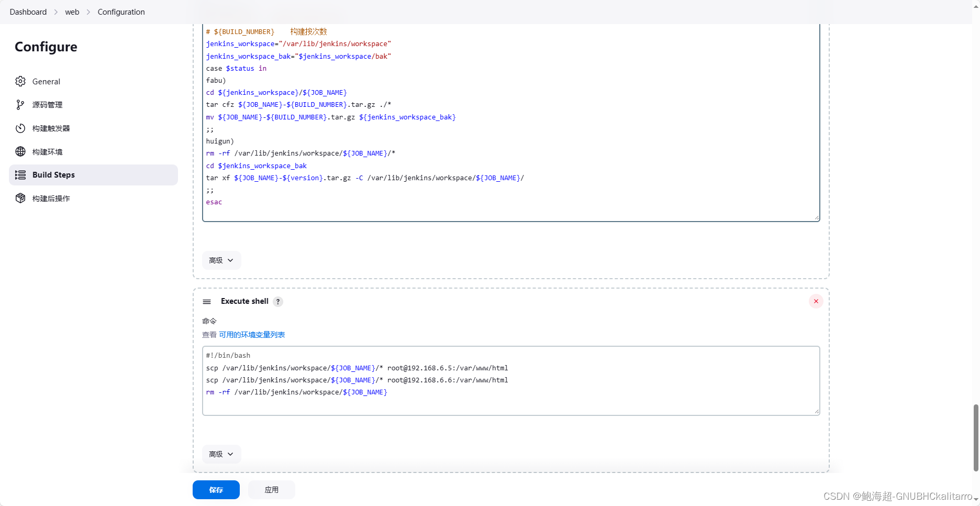Image resolution: width=980 pixels, height=506 pixels.
Task: Navigate to web breadcrumb
Action: click(72, 12)
